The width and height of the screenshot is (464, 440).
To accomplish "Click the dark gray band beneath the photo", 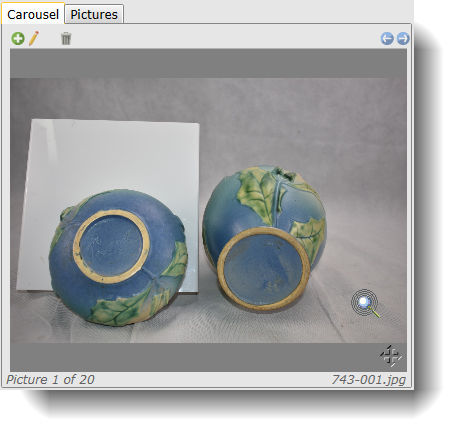I will click(x=208, y=357).
